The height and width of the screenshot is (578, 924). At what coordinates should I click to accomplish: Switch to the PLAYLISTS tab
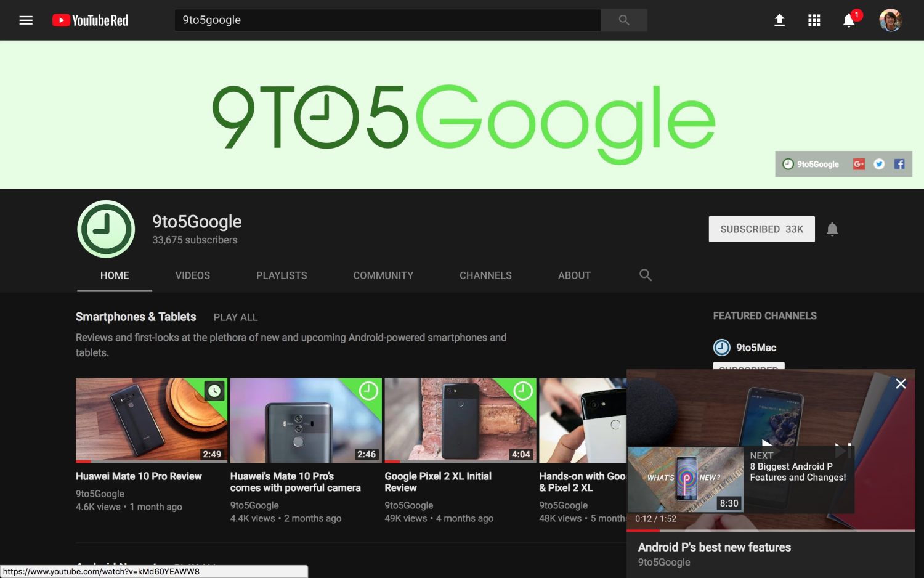(282, 275)
